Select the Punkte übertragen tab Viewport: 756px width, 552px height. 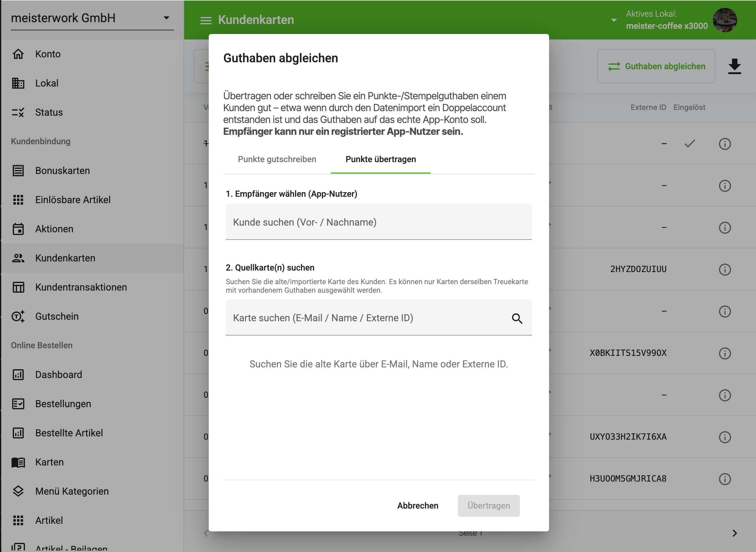pyautogui.click(x=380, y=159)
